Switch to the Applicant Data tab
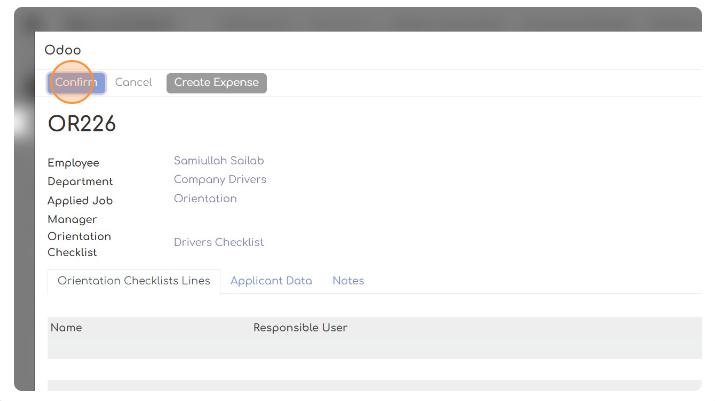This screenshot has width=715, height=401. coord(271,281)
